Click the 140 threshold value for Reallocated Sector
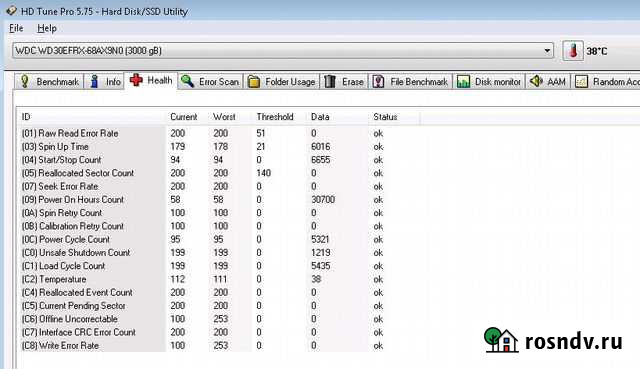The width and height of the screenshot is (640, 369). pyautogui.click(x=264, y=173)
